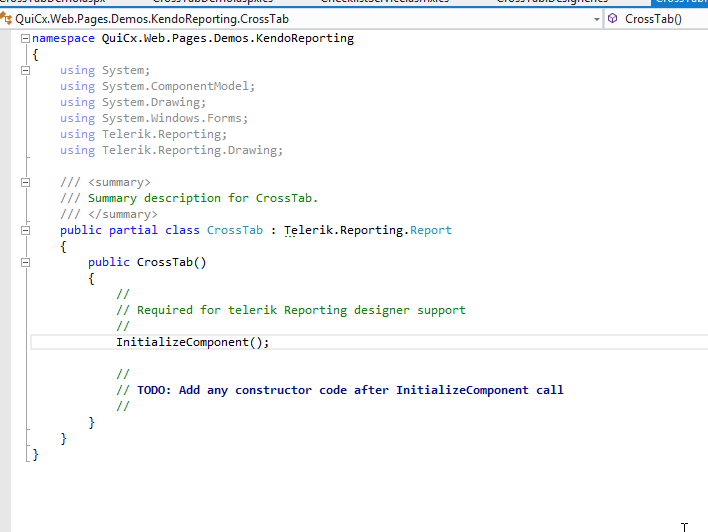708x532 pixels.
Task: Open the CrossTab() member dropdown
Action: pos(657,19)
